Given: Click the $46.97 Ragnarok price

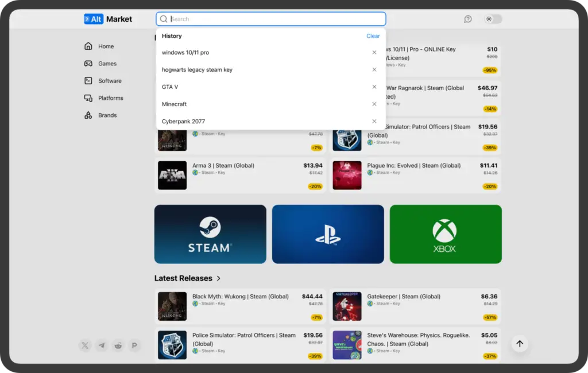Looking at the screenshot, I should coord(488,88).
